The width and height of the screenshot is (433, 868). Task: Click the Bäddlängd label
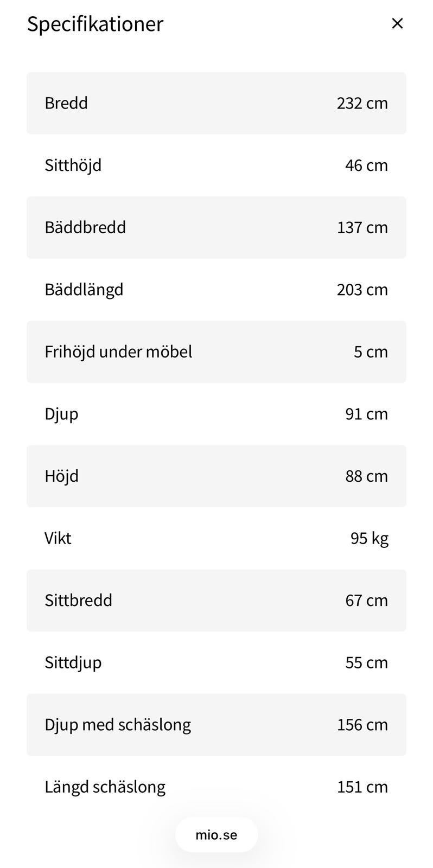(x=84, y=289)
